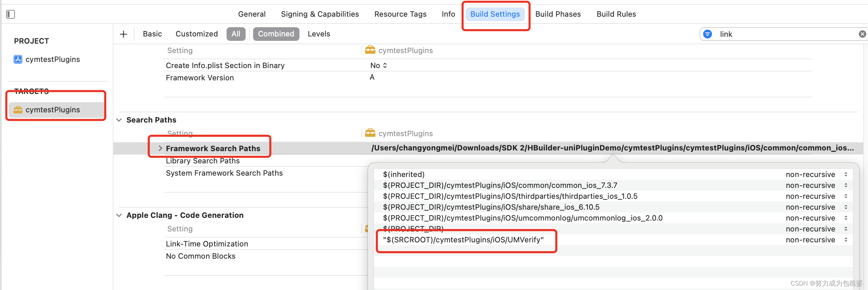
Task: Click the cymtestPlugins target toolbox icon
Action: click(18, 110)
